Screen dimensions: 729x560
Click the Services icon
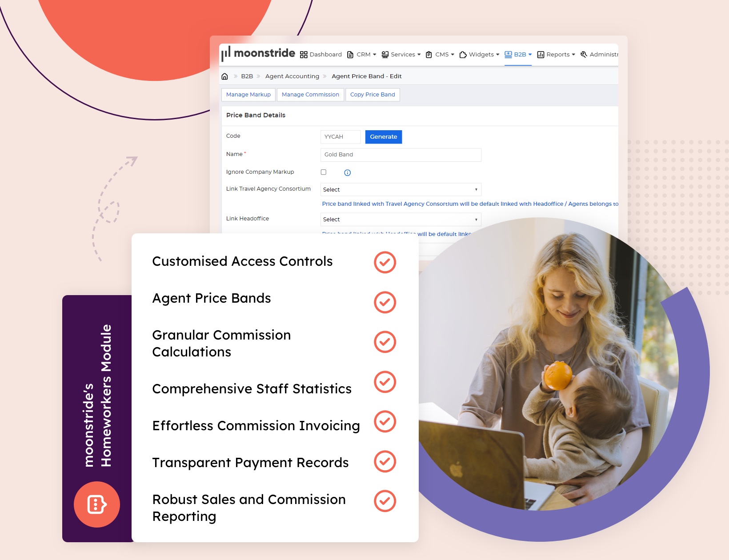385,55
